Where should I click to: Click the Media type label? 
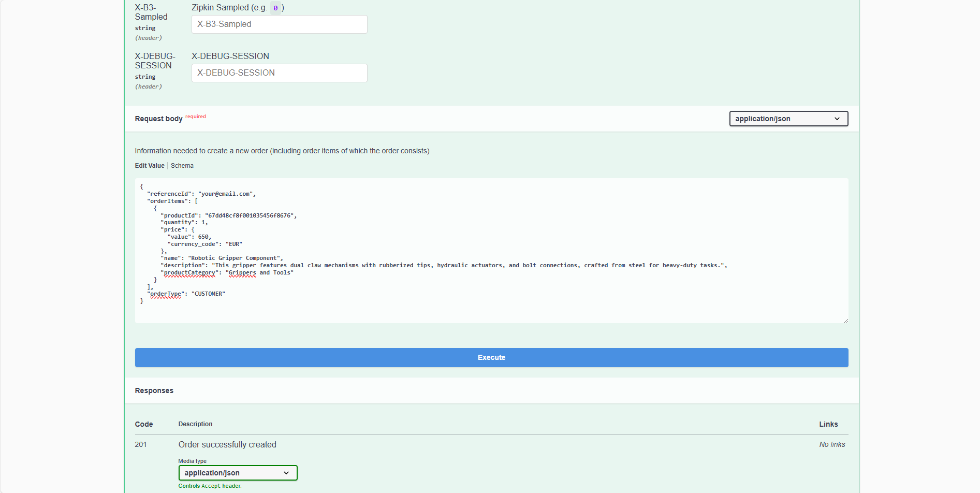192,461
